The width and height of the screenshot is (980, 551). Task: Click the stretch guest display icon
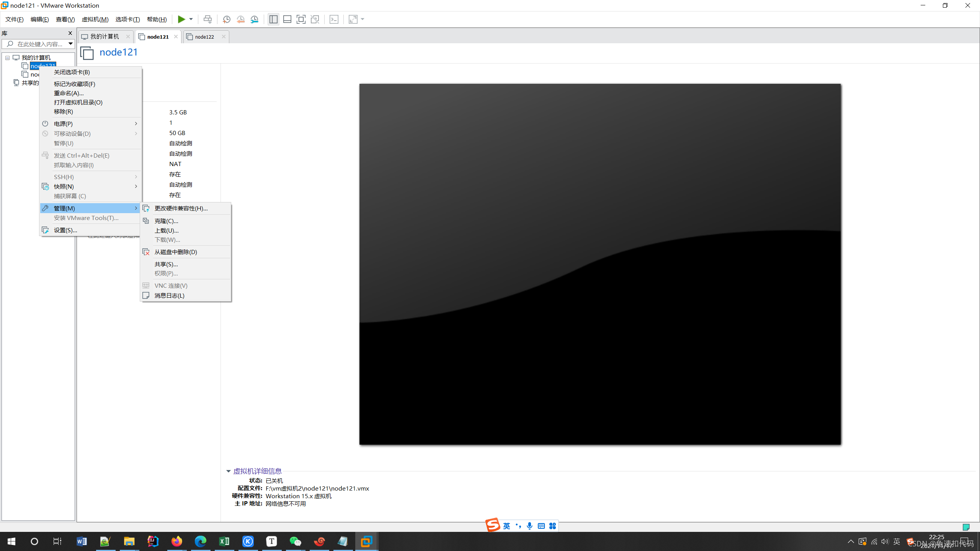[353, 19]
